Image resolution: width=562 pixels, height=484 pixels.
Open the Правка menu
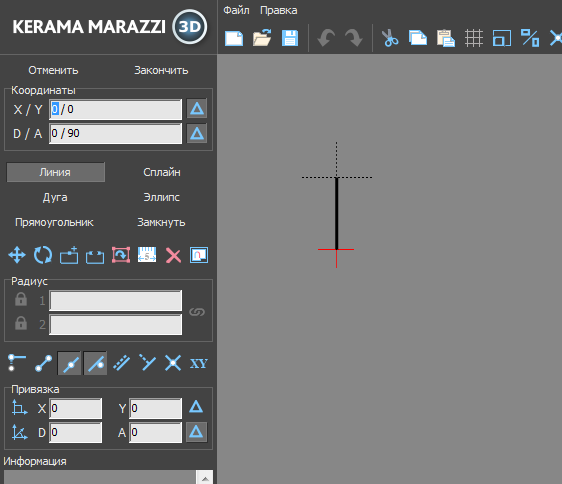[x=278, y=10]
